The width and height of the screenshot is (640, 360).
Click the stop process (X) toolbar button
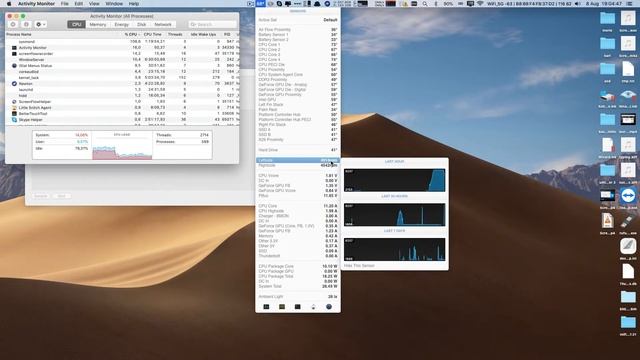tap(13, 24)
